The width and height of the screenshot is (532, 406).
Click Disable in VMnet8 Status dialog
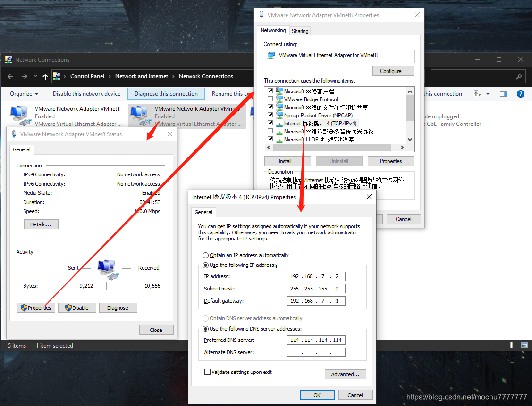[x=77, y=308]
